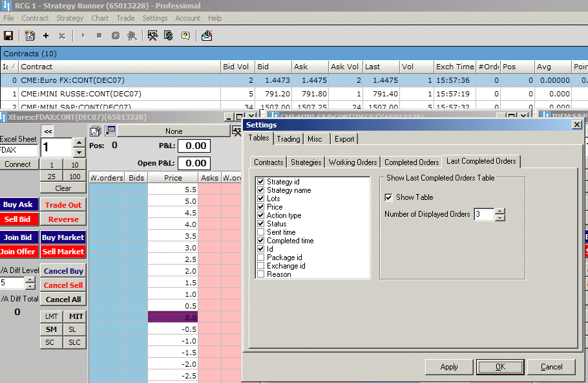Click the Number of Displayed Orders input field
The width and height of the screenshot is (588, 383).
484,214
